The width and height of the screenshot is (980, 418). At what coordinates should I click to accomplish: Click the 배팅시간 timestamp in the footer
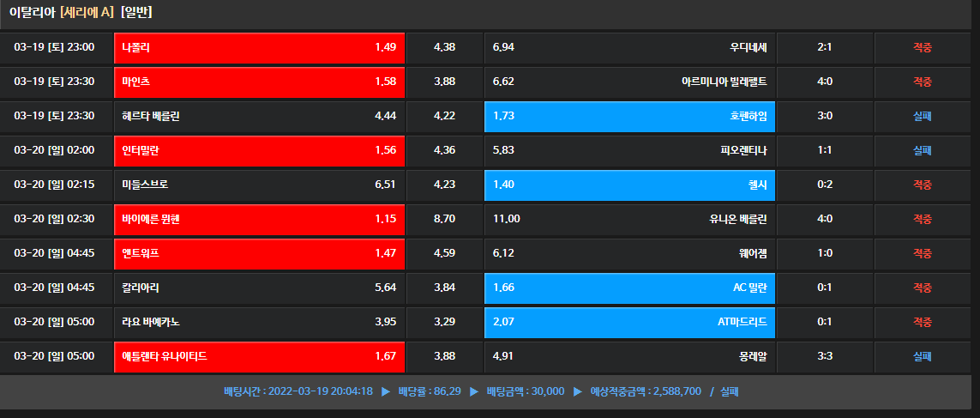[x=298, y=391]
